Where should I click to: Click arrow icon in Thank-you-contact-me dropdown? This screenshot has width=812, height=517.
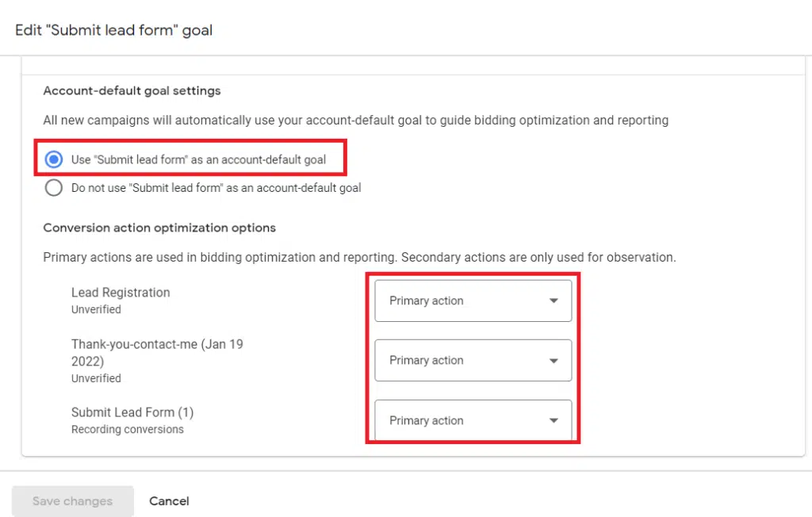[x=553, y=361]
